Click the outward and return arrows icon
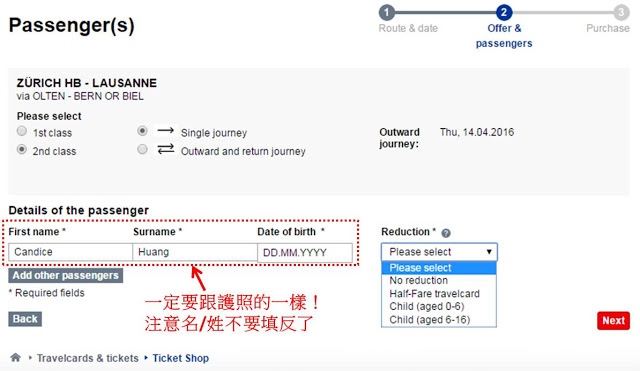 pyautogui.click(x=165, y=149)
